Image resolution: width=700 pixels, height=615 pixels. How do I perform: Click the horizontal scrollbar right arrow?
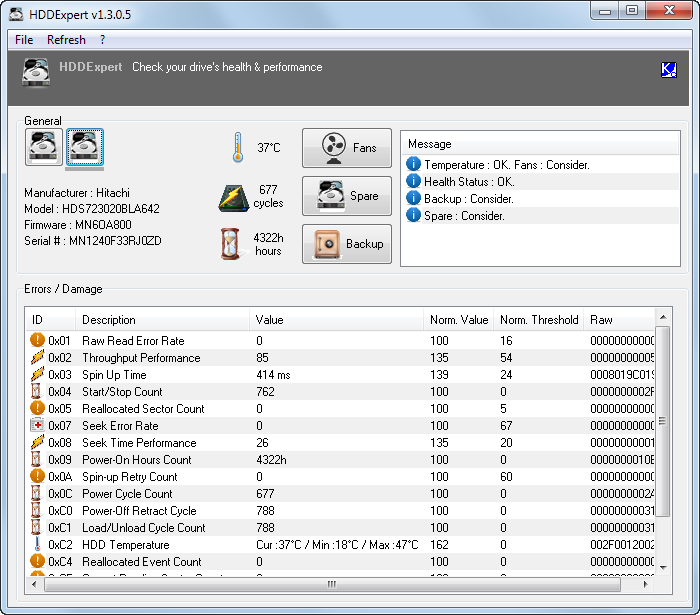tap(645, 584)
